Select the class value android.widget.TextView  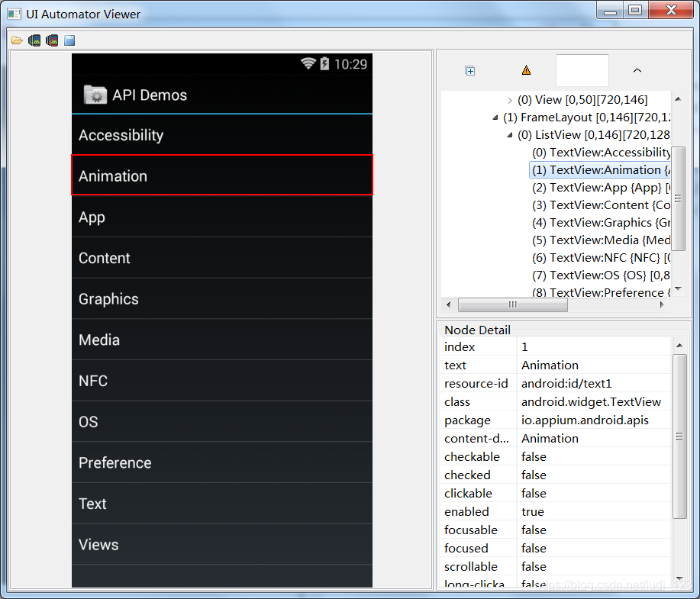(x=593, y=401)
